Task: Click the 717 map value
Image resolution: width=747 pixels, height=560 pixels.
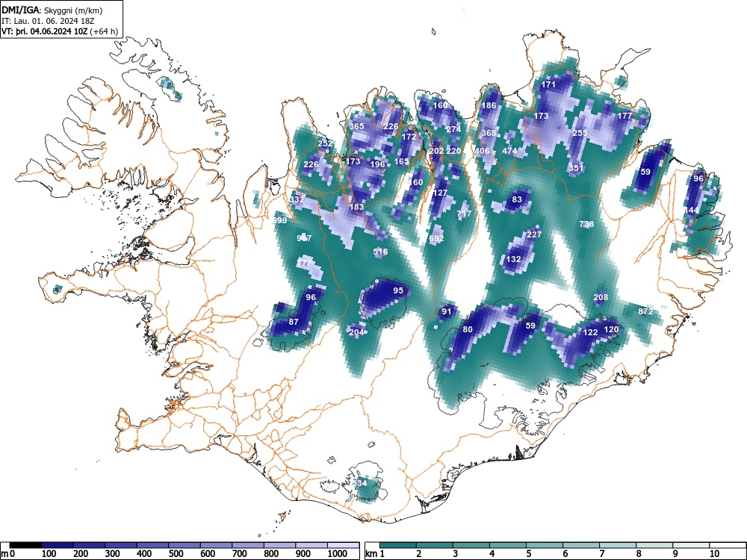Action: (x=464, y=214)
